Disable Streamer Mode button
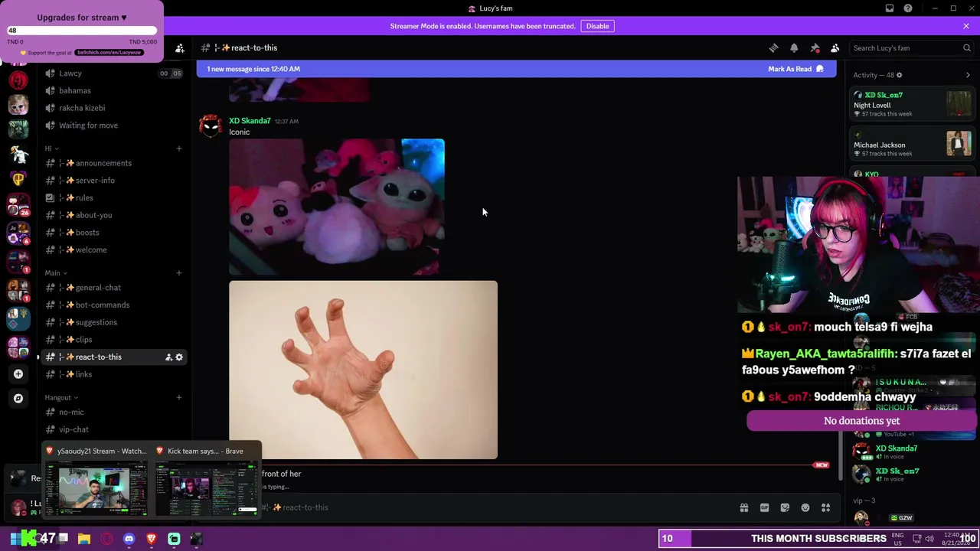This screenshot has height=551, width=980. coord(597,26)
